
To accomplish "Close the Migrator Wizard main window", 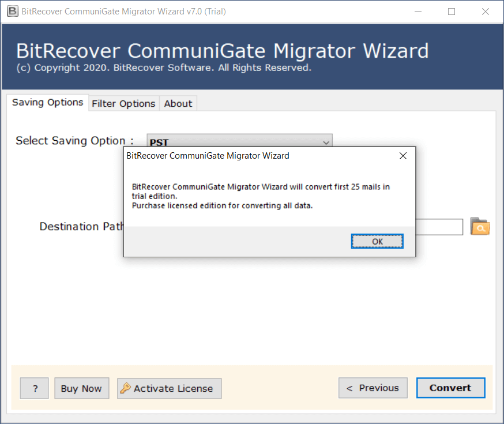I will (486, 12).
